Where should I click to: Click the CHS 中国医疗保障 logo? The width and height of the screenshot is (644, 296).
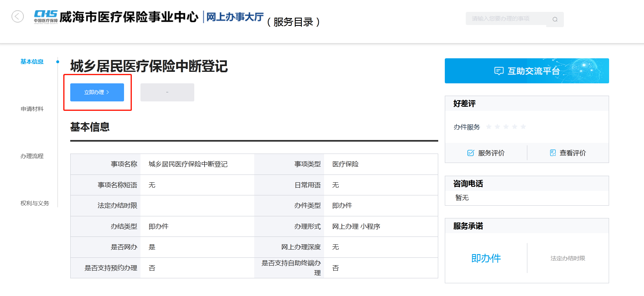(x=46, y=17)
